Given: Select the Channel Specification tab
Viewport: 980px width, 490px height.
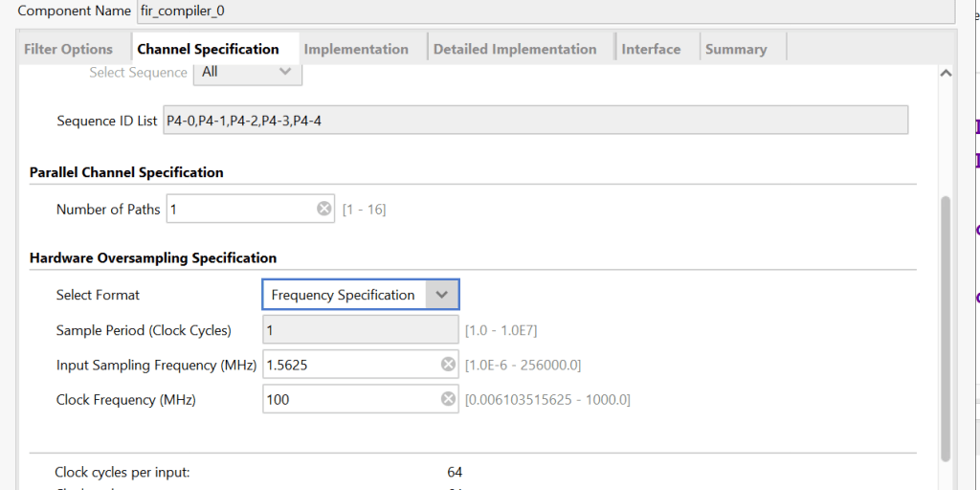Looking at the screenshot, I should click(208, 49).
